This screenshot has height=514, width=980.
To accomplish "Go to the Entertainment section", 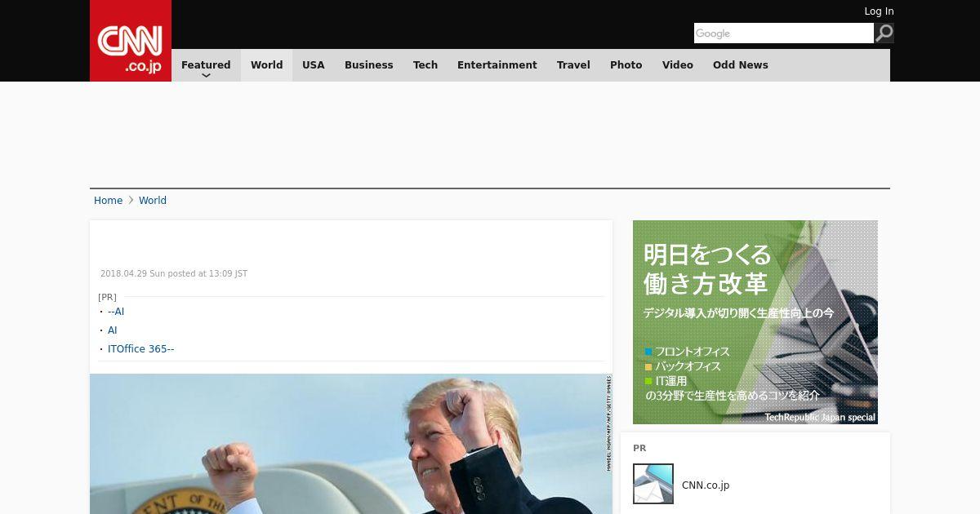I will click(x=497, y=65).
